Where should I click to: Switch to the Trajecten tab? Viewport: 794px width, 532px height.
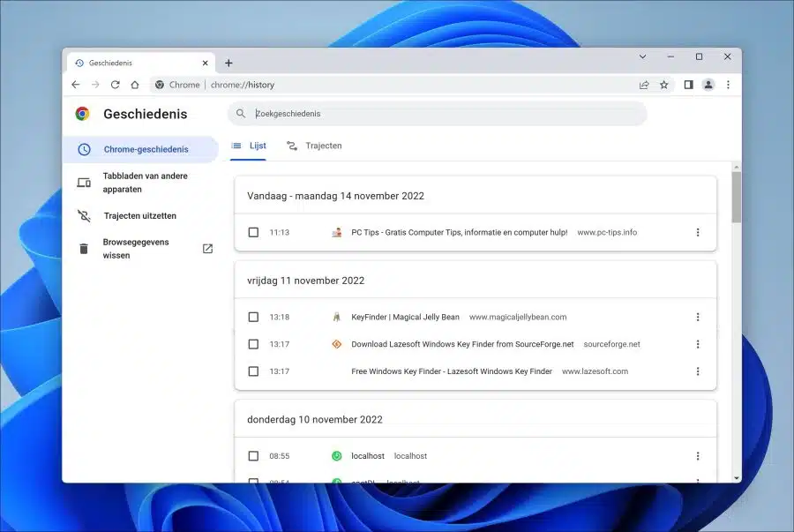pos(314,146)
